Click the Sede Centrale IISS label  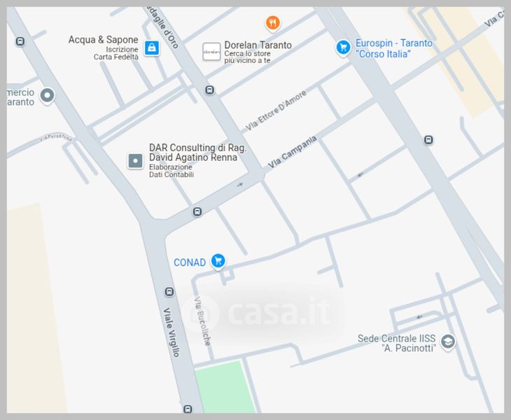pyautogui.click(x=396, y=338)
